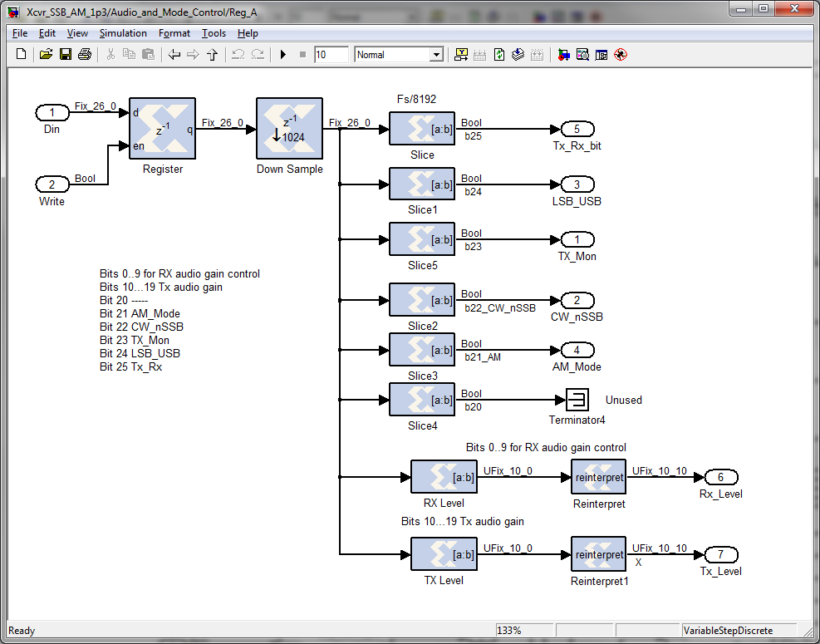Click the Print toolbar icon
Viewport: 820px width, 644px height.
tap(85, 54)
